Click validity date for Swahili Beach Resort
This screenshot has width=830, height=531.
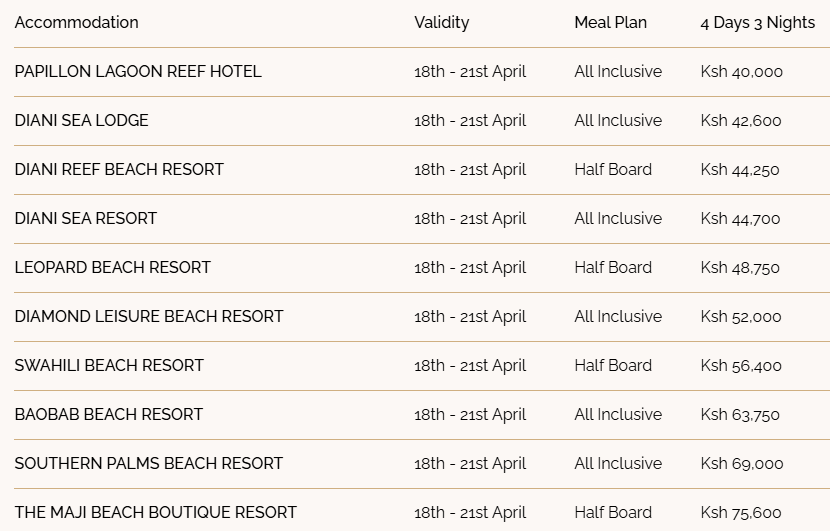click(x=470, y=365)
